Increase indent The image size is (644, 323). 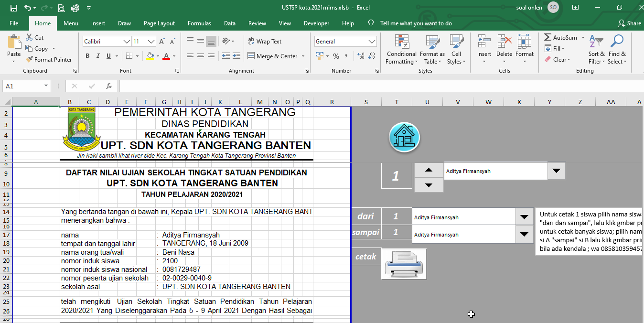[x=236, y=56]
